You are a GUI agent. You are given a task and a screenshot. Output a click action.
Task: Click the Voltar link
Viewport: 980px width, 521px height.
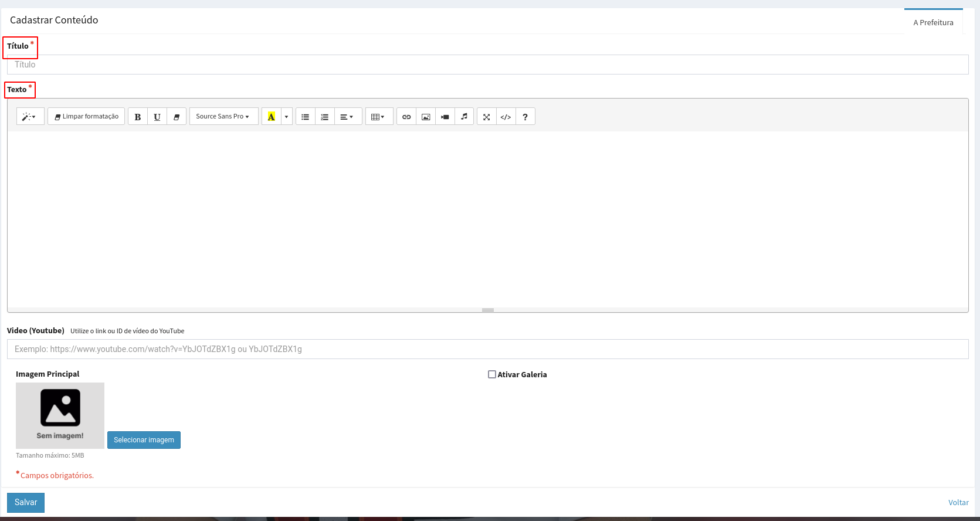[x=958, y=502]
